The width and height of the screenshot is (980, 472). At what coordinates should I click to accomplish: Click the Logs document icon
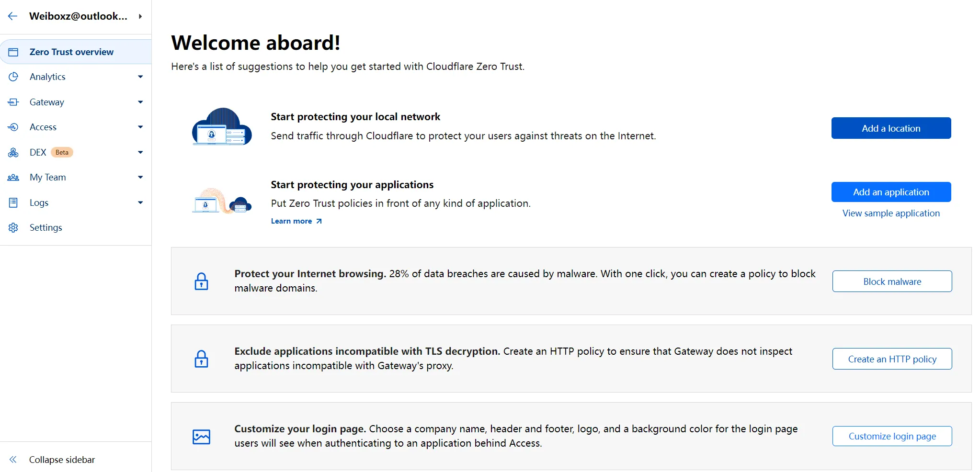coord(13,202)
